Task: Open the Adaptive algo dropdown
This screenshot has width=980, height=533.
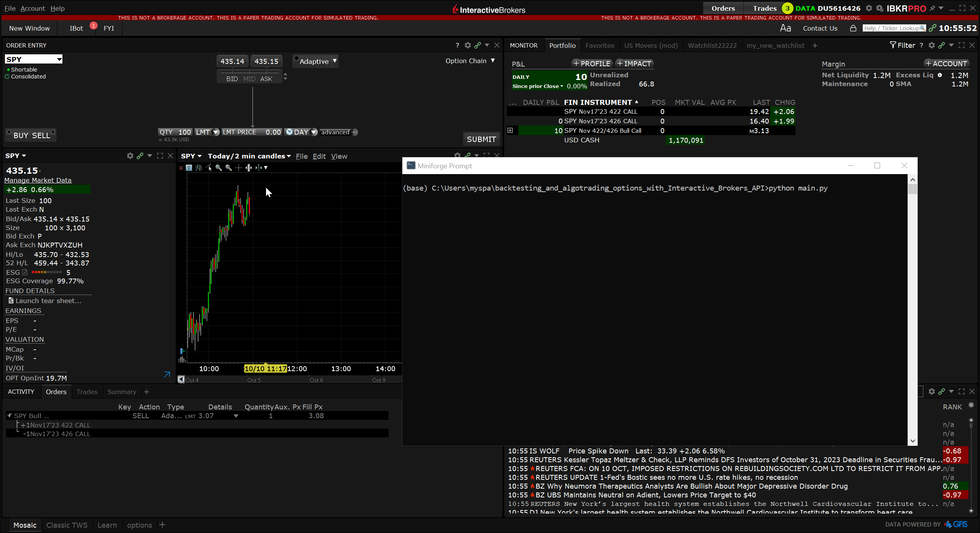Action: coord(335,61)
